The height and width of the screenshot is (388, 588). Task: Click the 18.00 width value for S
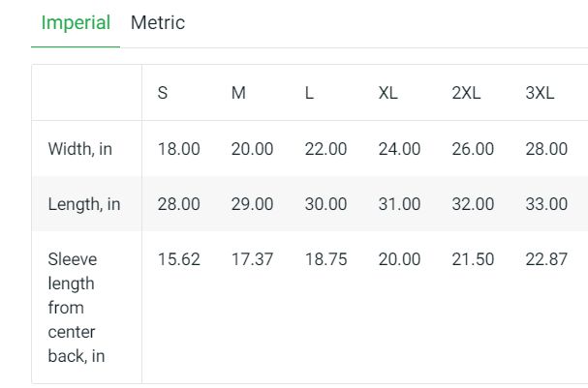179,149
